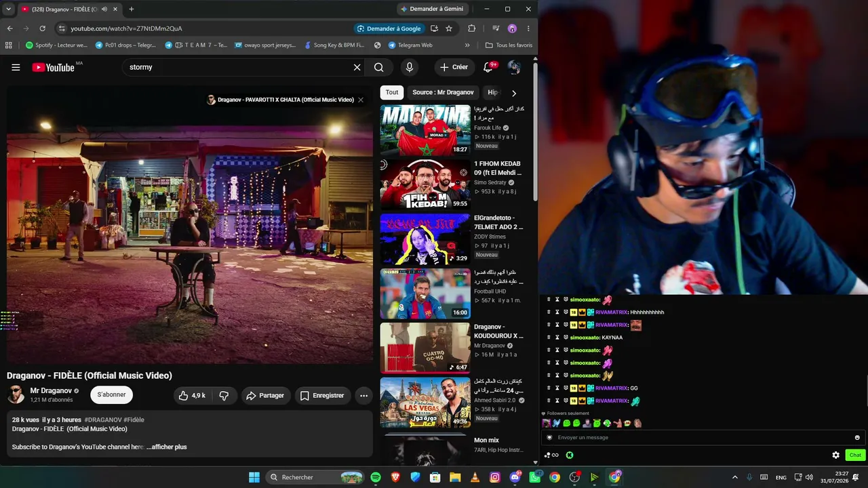
Task: Share the video with Partager
Action: pos(265,395)
